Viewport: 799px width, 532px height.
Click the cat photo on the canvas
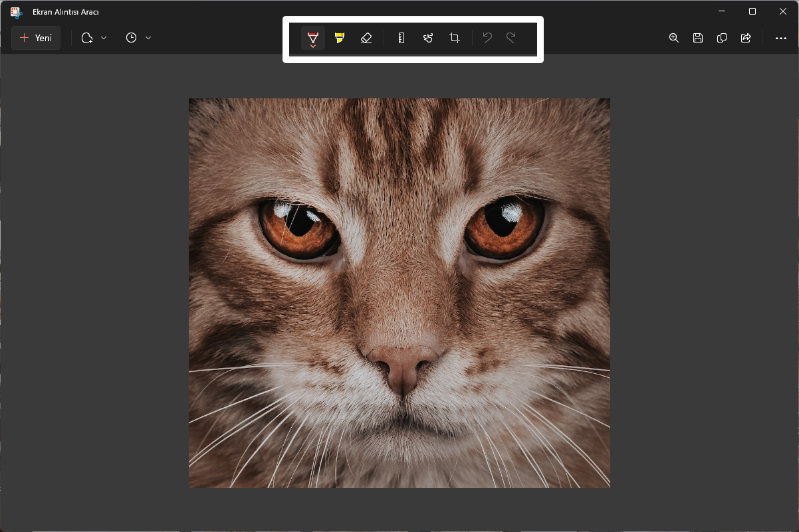pyautogui.click(x=399, y=293)
